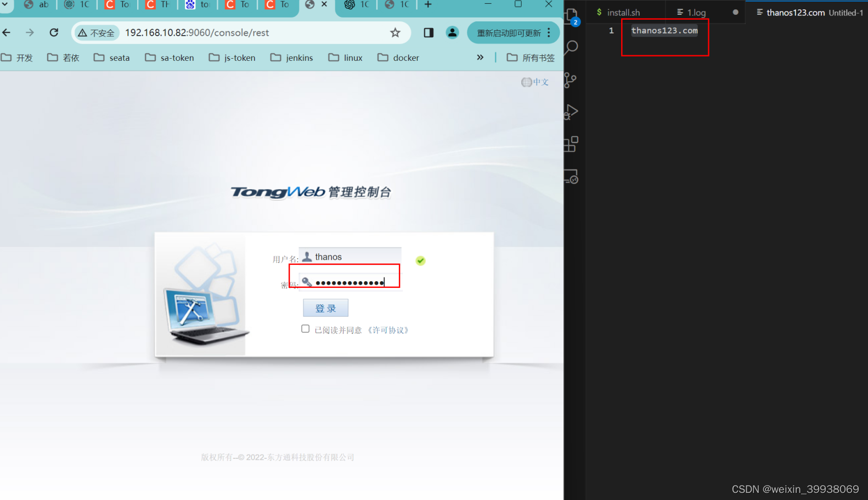Switch to the first 'ab' browser tab
Image resolution: width=868 pixels, height=500 pixels.
[37, 5]
